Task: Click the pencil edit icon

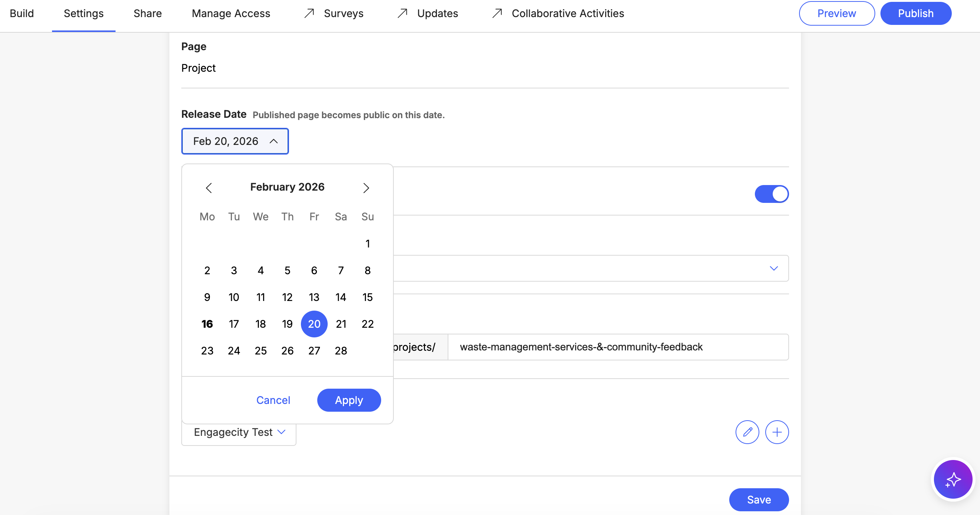Action: (x=747, y=432)
